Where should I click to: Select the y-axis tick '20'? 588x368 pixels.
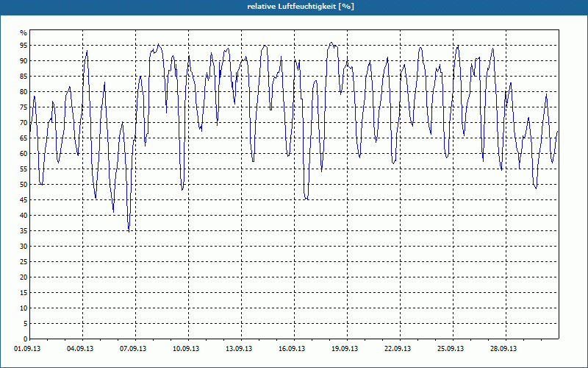[24, 277]
